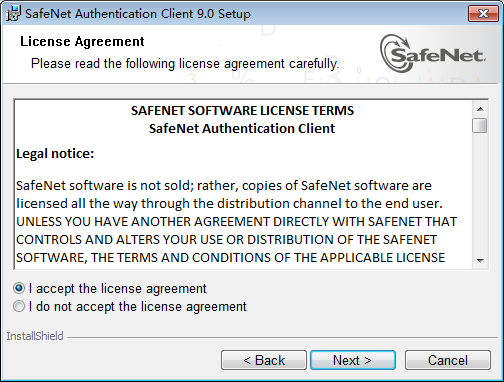Click the line starting 'SafeNet software is not sold'

(224, 186)
